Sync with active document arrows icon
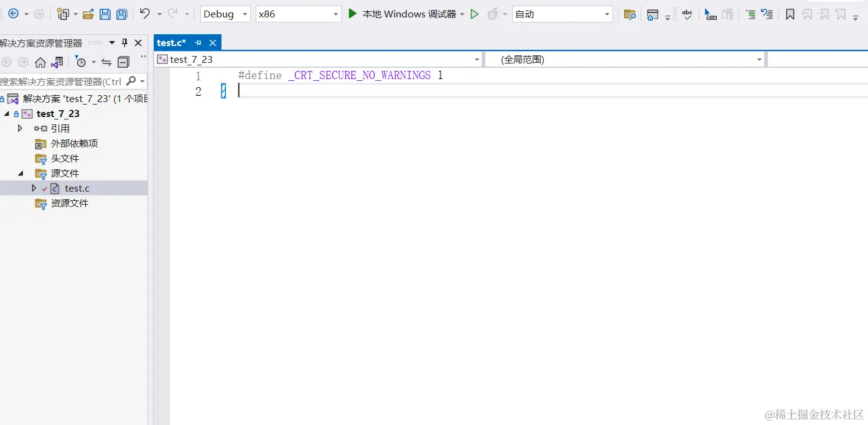Viewport: 868px width, 425px height. [106, 62]
